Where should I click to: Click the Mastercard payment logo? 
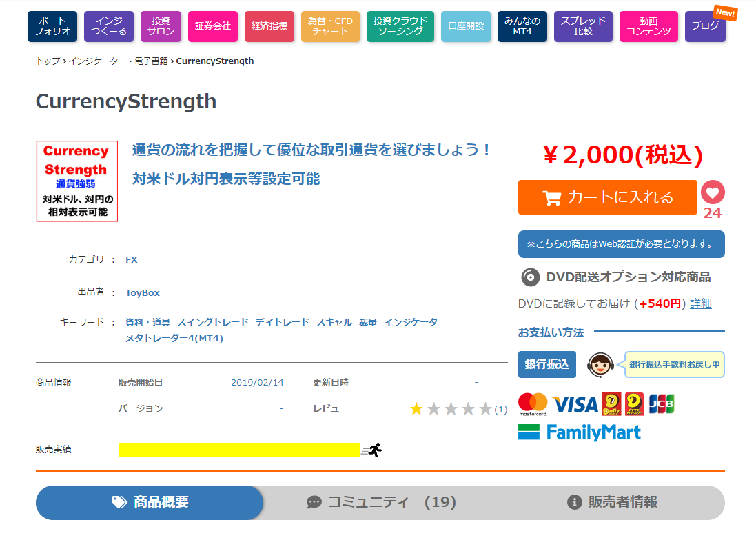pyautogui.click(x=533, y=404)
